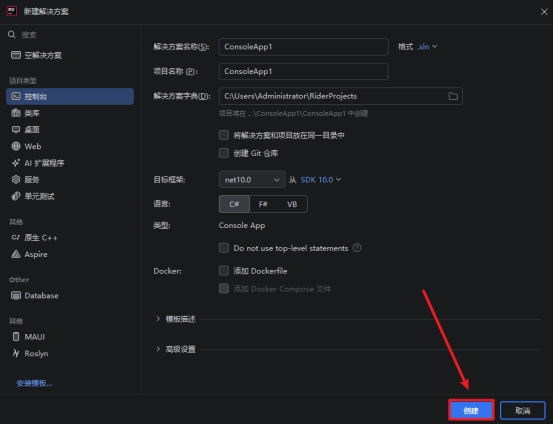Screen dimensions: 554x425
Task: Select the F# language option
Action: tap(263, 204)
